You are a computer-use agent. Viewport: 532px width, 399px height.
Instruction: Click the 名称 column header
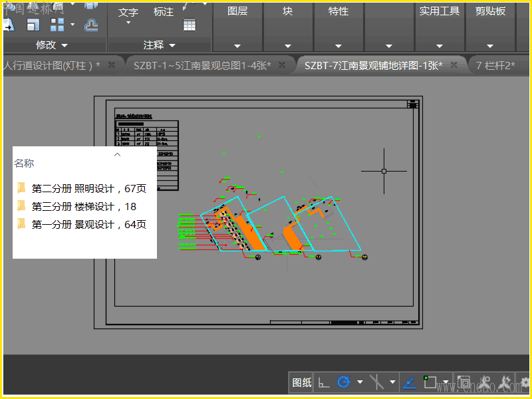click(24, 163)
